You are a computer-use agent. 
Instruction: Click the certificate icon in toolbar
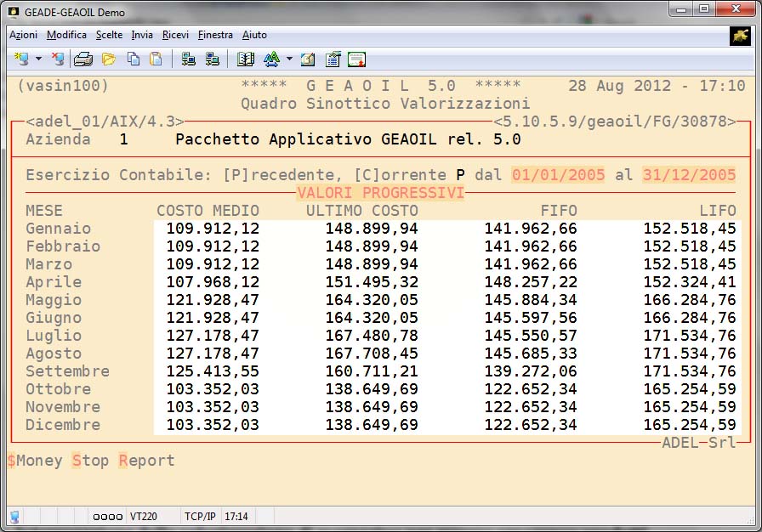click(x=356, y=59)
